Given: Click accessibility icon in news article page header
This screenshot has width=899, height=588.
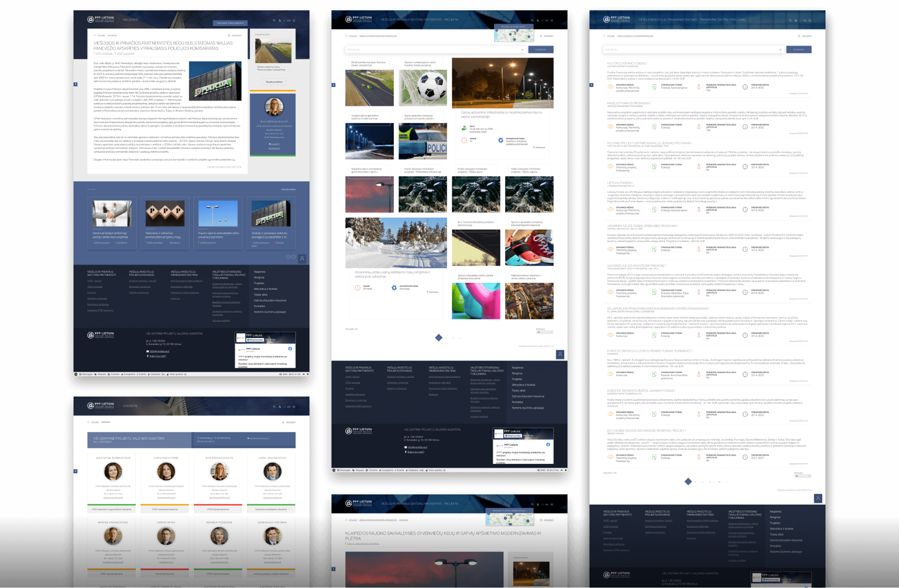Looking at the screenshot, I should click(x=280, y=21).
